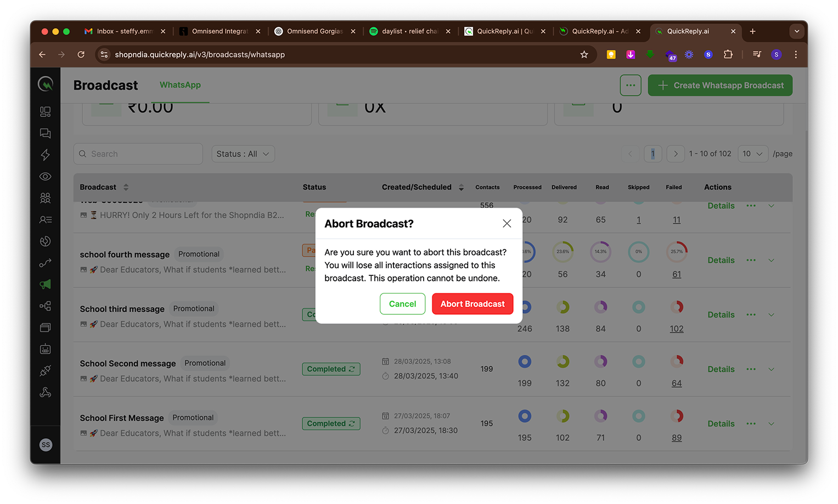
Task: Click the broadcast Search field
Action: [x=138, y=154]
